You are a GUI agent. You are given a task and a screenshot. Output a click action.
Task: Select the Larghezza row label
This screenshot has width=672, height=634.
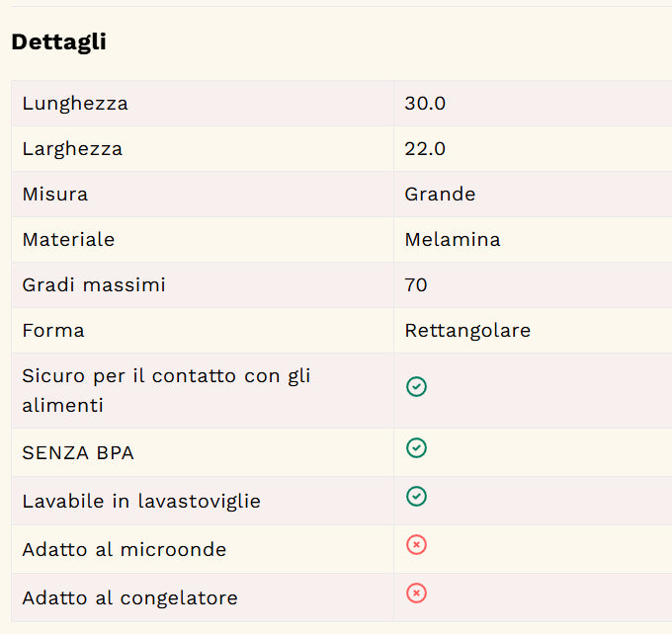[x=72, y=149]
